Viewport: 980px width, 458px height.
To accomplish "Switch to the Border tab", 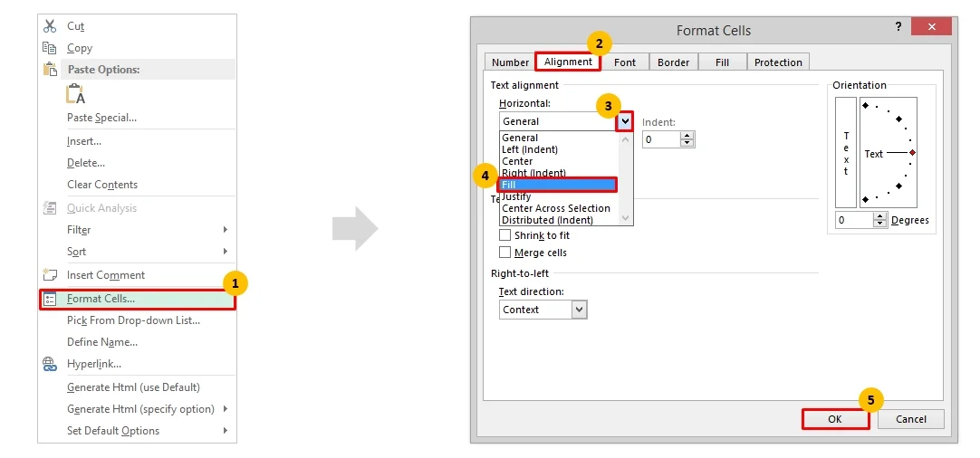I will coord(673,62).
